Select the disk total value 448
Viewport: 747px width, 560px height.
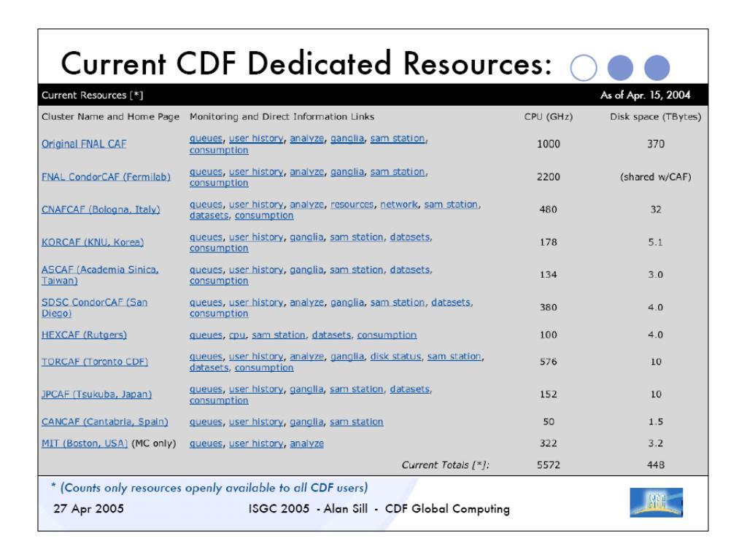[x=656, y=465]
